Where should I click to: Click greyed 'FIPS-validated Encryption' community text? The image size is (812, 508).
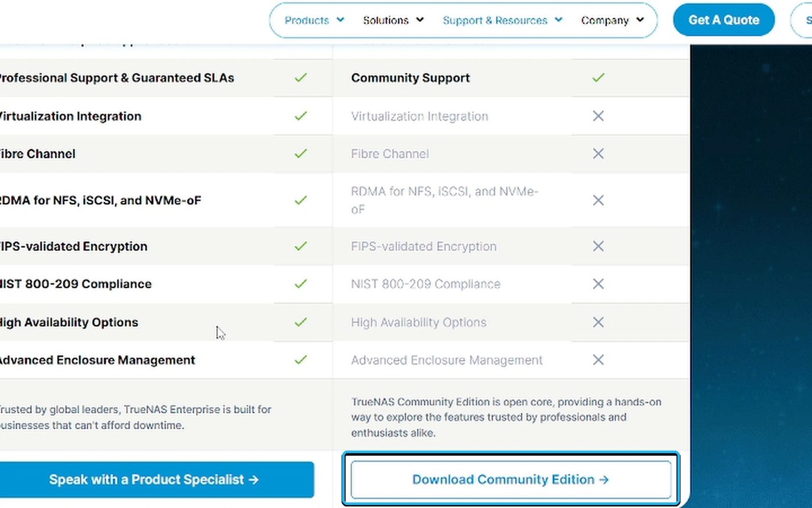click(424, 246)
